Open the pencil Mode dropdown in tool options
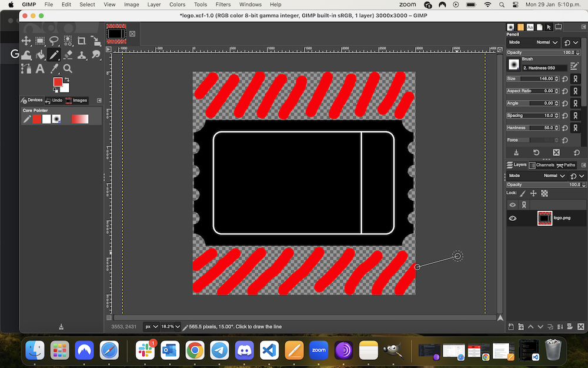 click(x=547, y=42)
